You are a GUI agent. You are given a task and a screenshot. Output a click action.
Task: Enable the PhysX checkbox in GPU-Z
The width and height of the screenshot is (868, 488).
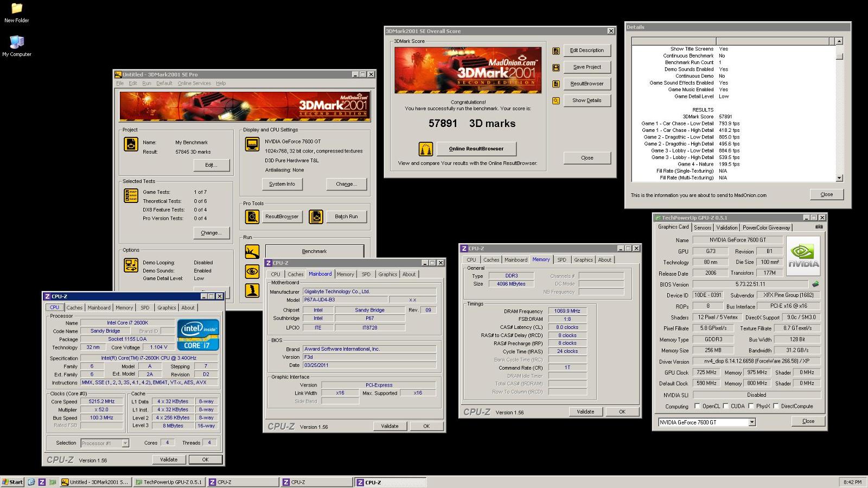(x=751, y=406)
